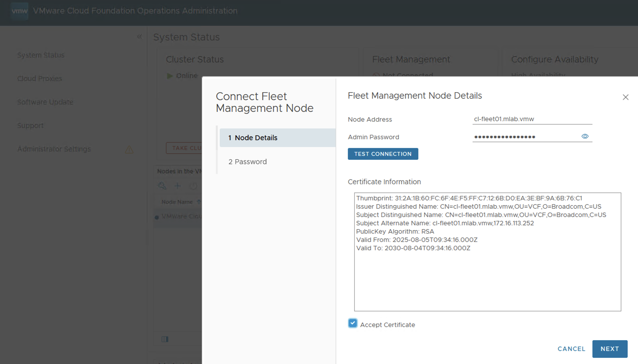Open Software Update page

tap(45, 102)
